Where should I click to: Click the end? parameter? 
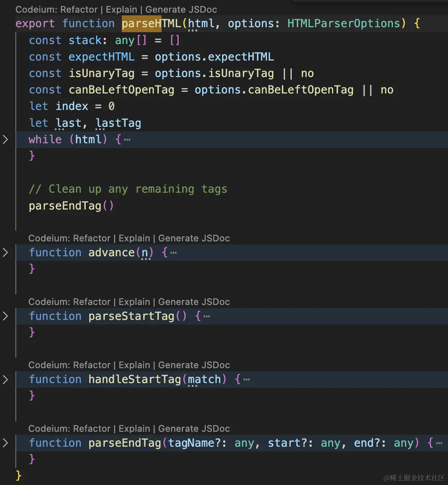coord(367,443)
